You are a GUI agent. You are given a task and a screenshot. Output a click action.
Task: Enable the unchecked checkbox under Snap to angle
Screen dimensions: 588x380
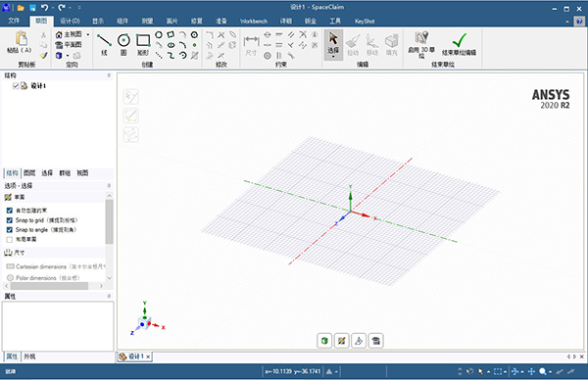coord(10,240)
